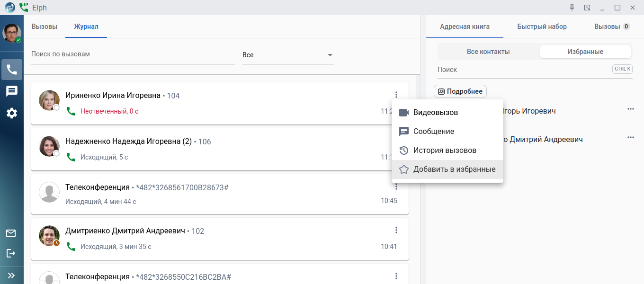Open three-dot menu for Дмитриенко Дмитриевич call
The height and width of the screenshot is (284, 644).
(x=396, y=231)
